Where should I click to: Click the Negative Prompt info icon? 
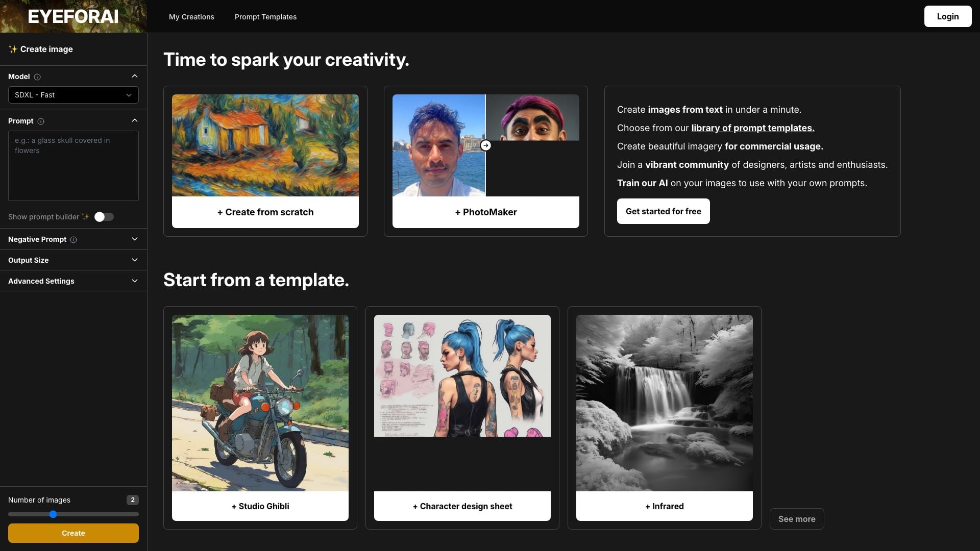73,240
